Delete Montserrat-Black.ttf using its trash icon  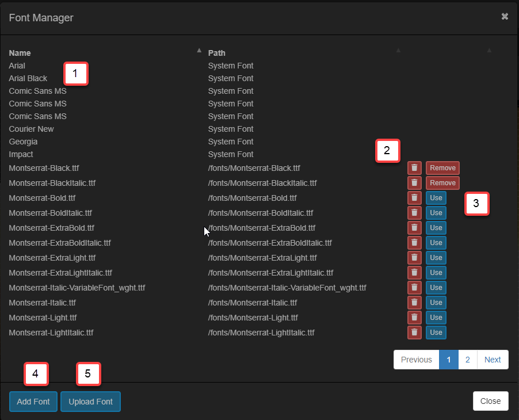pyautogui.click(x=414, y=168)
